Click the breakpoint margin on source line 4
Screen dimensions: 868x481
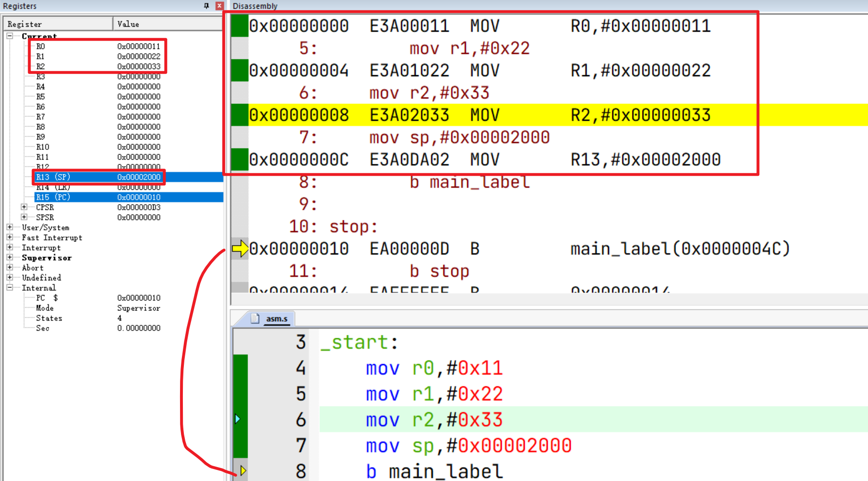tap(240, 368)
